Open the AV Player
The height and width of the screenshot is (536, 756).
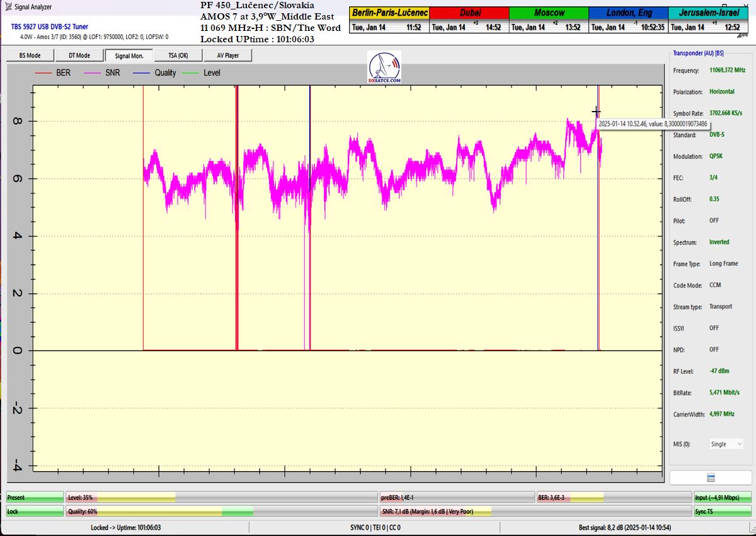coord(227,55)
